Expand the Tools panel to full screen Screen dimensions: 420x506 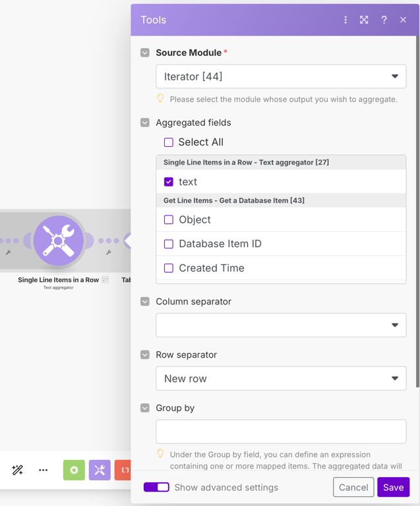(x=364, y=20)
